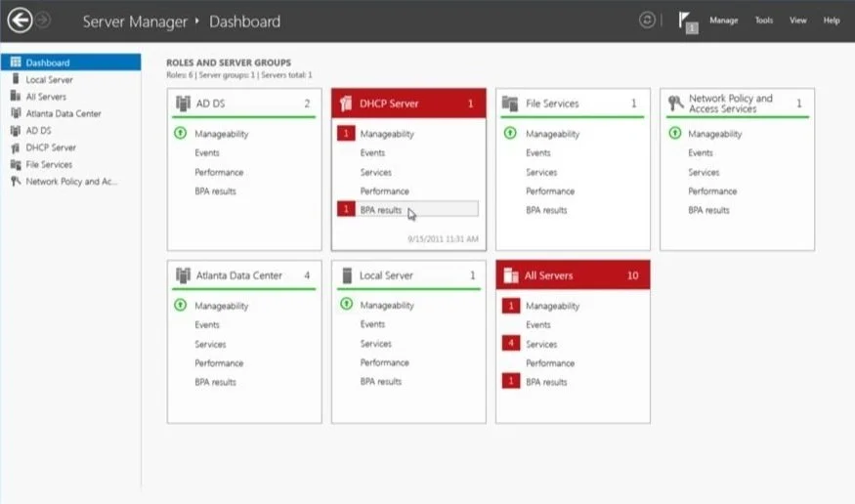The height and width of the screenshot is (504, 855).
Task: Open Events in the All Servers tile
Action: click(538, 324)
